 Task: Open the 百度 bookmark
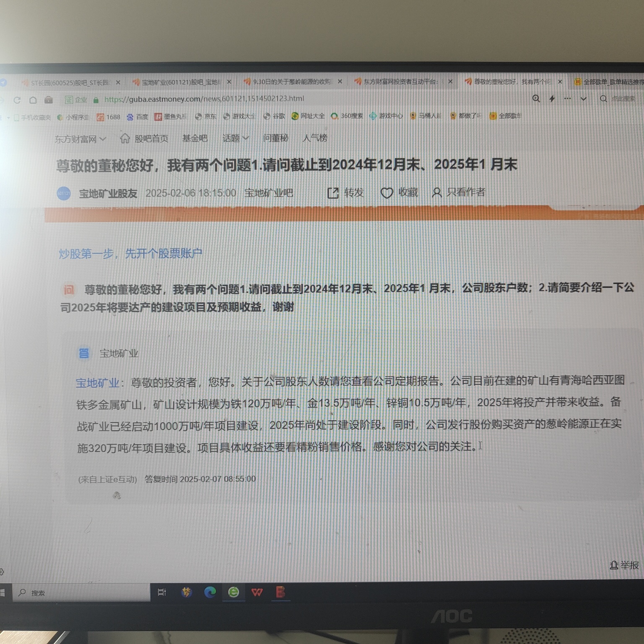click(138, 117)
